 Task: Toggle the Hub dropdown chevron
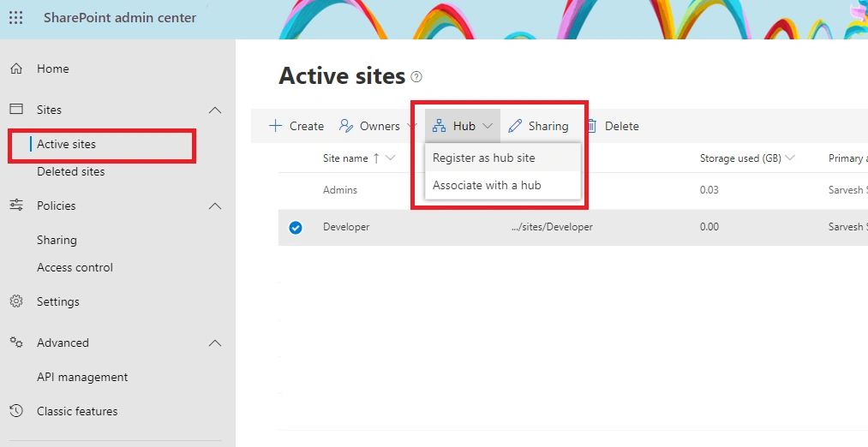[x=488, y=126]
